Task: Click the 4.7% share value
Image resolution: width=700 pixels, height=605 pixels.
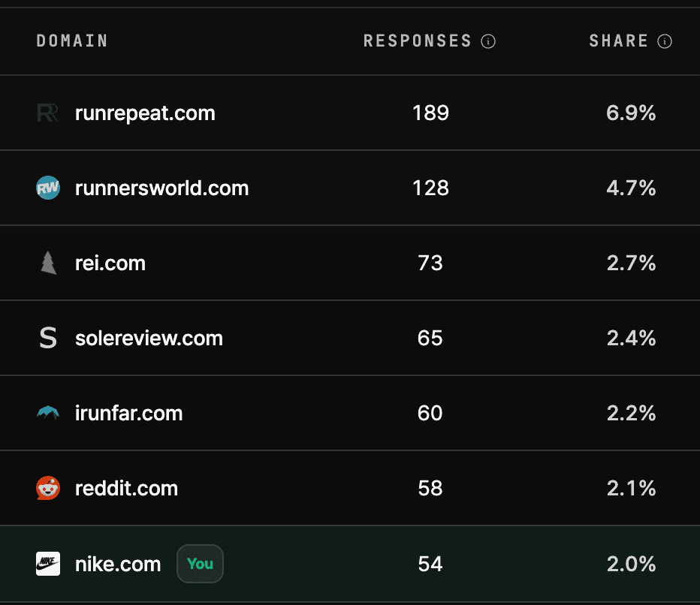Action: (x=631, y=188)
